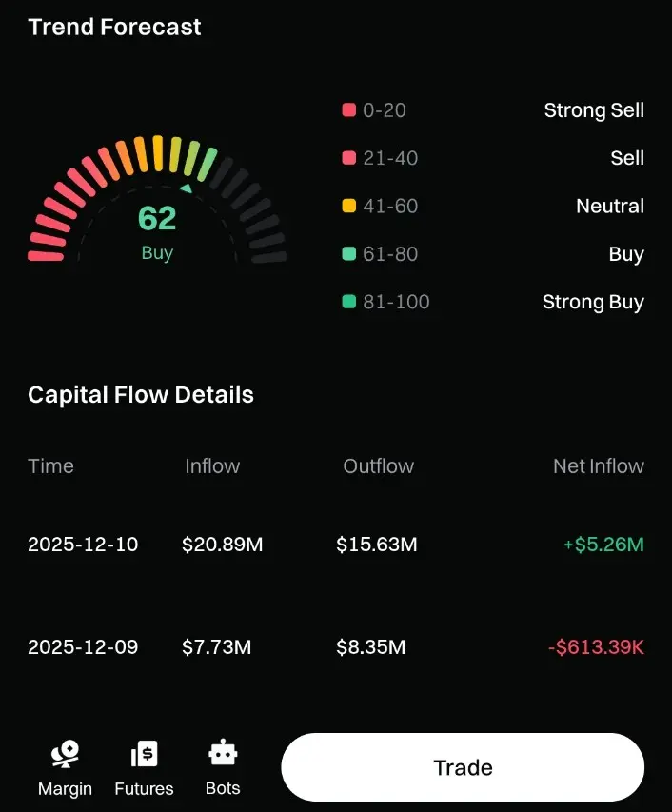
Task: Click the gauge score 62
Action: pos(157,219)
